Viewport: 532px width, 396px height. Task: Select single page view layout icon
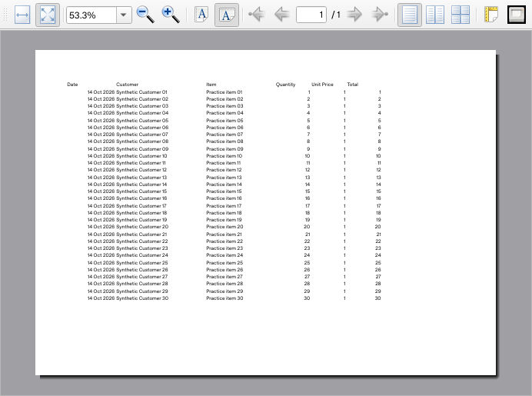[x=410, y=15]
